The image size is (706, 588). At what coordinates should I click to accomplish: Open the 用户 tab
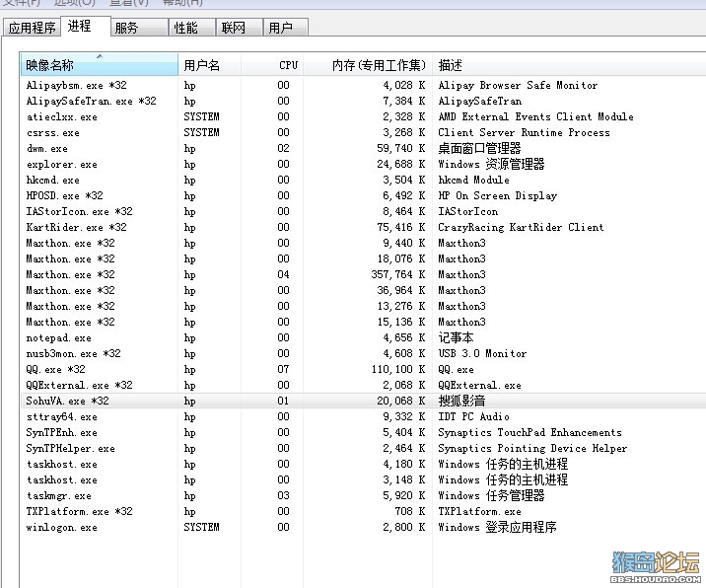click(x=286, y=28)
